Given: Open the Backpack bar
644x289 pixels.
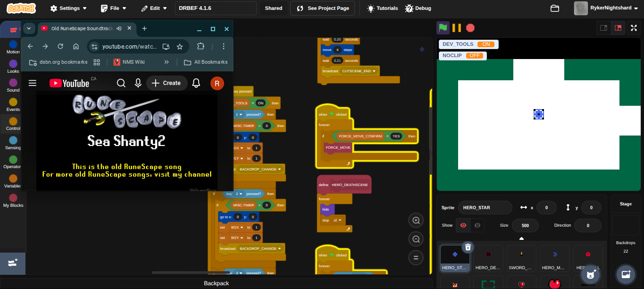Looking at the screenshot, I should coord(216,283).
